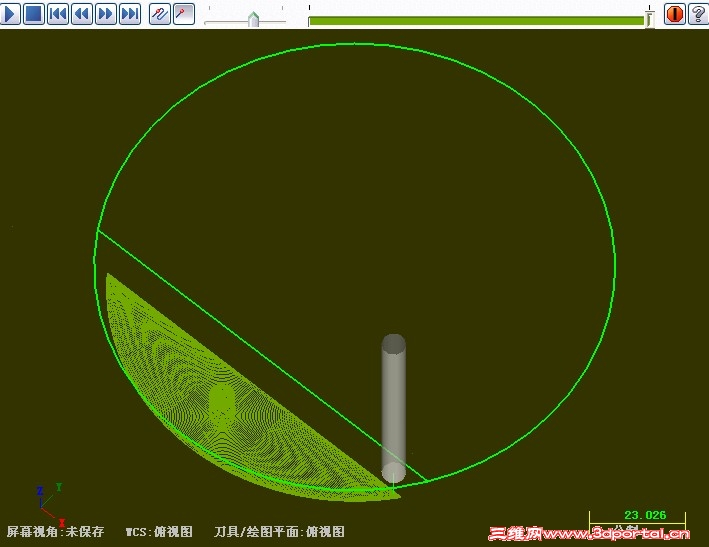Enable trace mode icon
This screenshot has width=709, height=547.
click(x=160, y=14)
